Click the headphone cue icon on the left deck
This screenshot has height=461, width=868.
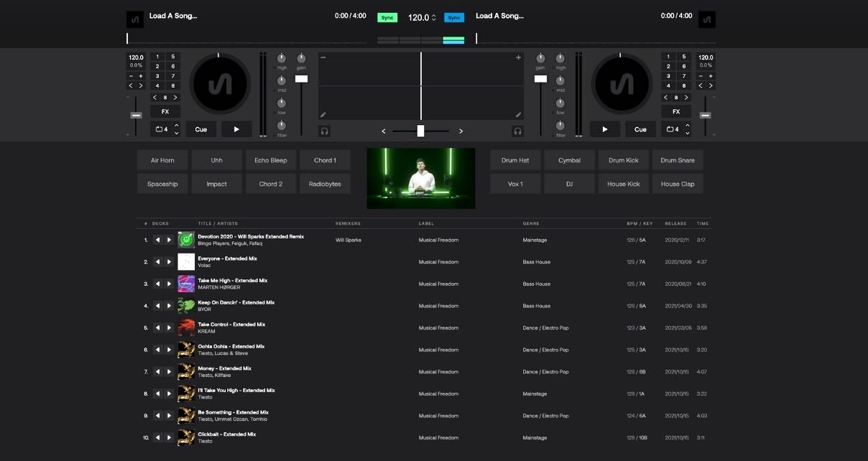click(x=323, y=130)
